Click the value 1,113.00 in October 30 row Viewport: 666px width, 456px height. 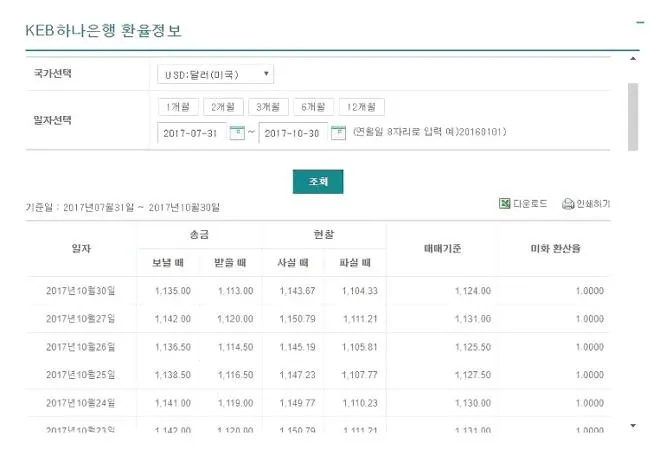coord(236,291)
